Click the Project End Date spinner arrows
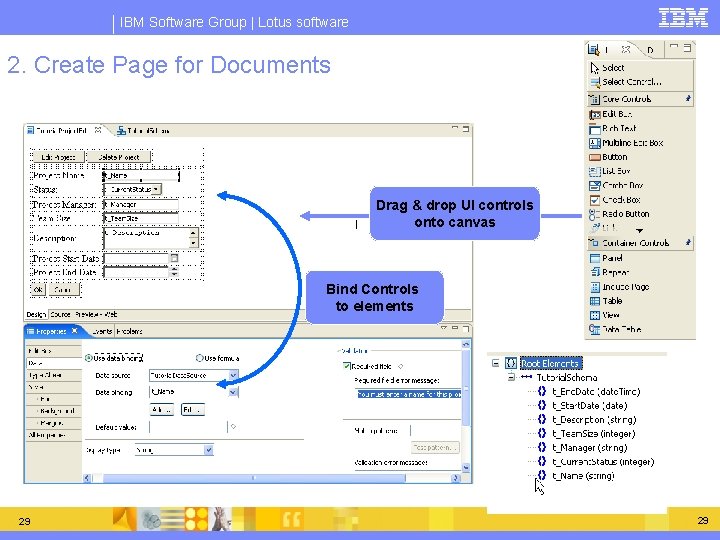The image size is (720, 540). point(174,272)
